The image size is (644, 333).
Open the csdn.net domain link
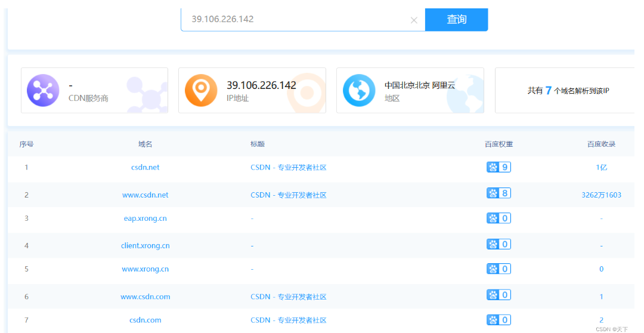(x=145, y=167)
